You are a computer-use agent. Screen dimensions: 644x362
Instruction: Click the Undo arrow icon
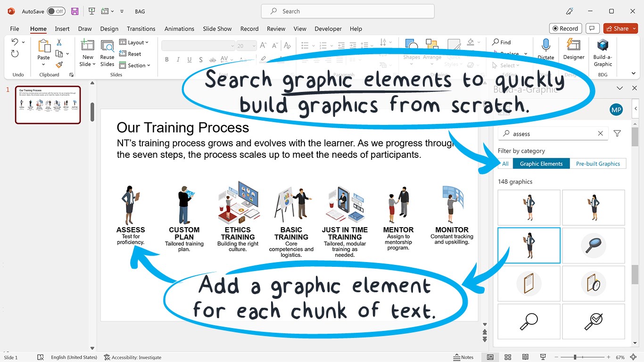click(15, 42)
